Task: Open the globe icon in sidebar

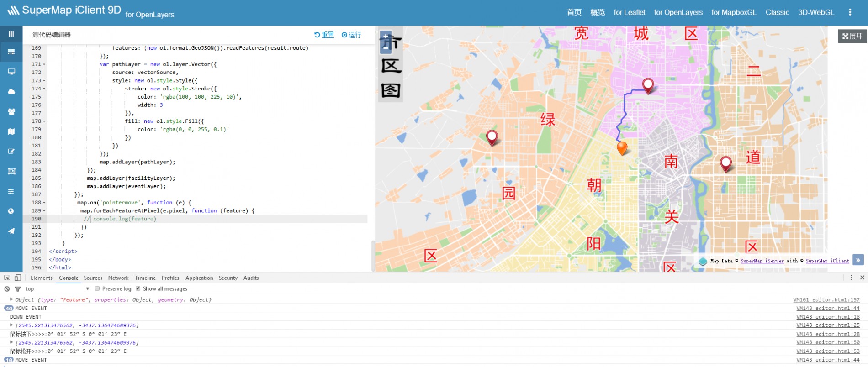Action: [x=11, y=211]
